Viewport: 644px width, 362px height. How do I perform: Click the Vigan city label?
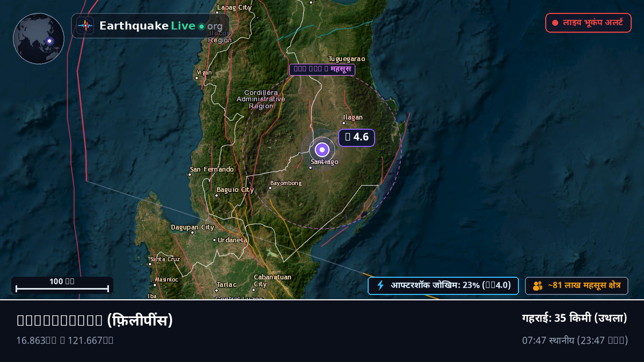(x=204, y=72)
